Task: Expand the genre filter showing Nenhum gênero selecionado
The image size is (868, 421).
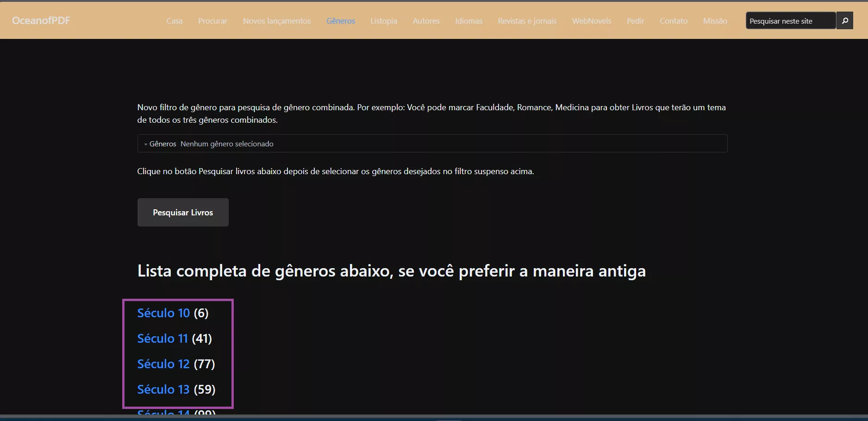Action: [x=227, y=144]
